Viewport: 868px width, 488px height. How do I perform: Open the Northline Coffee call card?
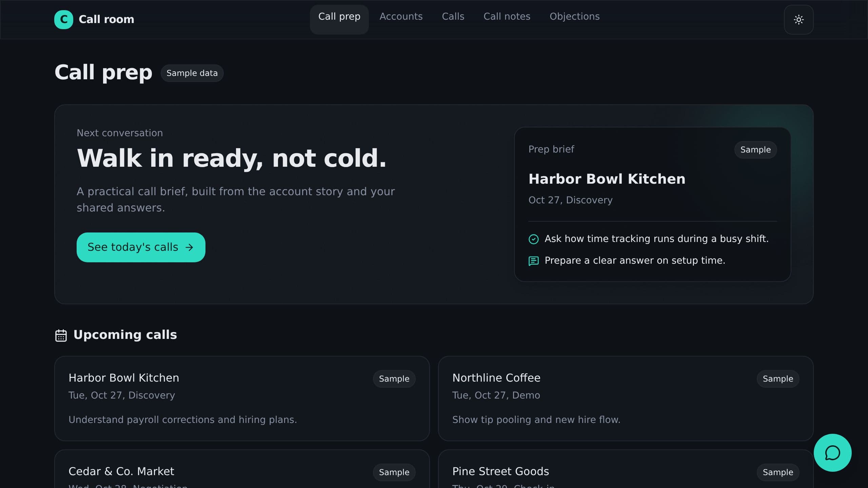point(626,398)
